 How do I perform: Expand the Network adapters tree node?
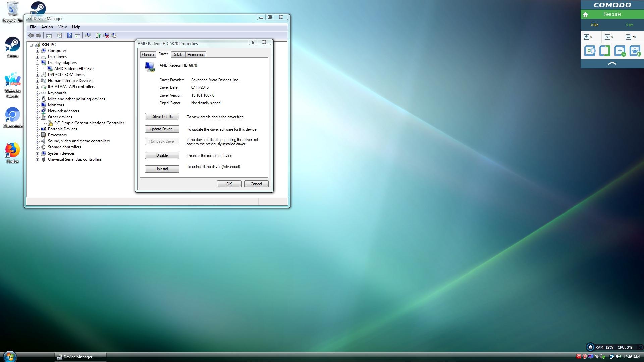pyautogui.click(x=38, y=111)
